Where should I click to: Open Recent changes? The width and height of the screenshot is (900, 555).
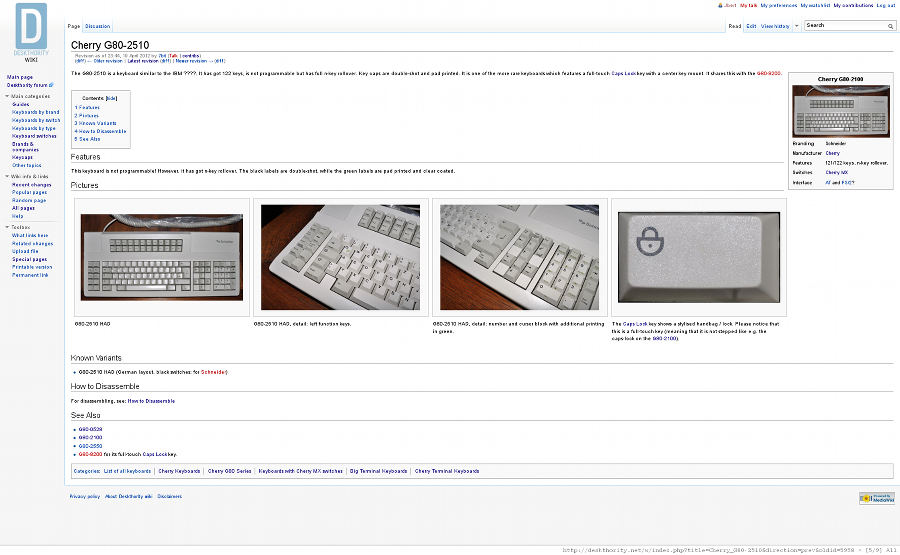tap(32, 185)
